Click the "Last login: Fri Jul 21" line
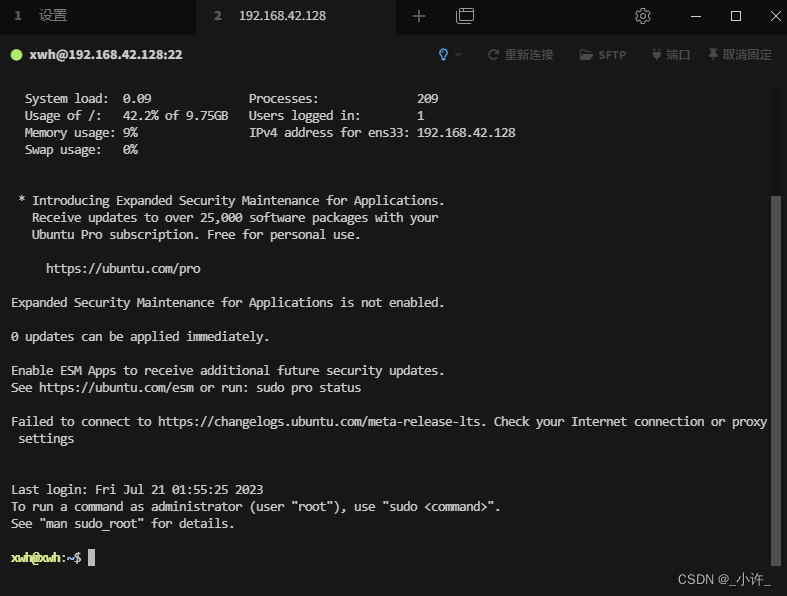 point(137,490)
